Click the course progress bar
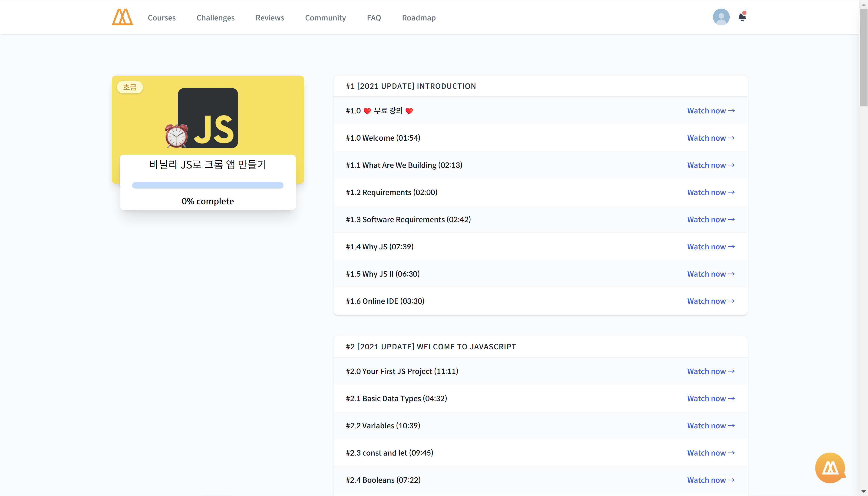The image size is (868, 496). [x=208, y=185]
